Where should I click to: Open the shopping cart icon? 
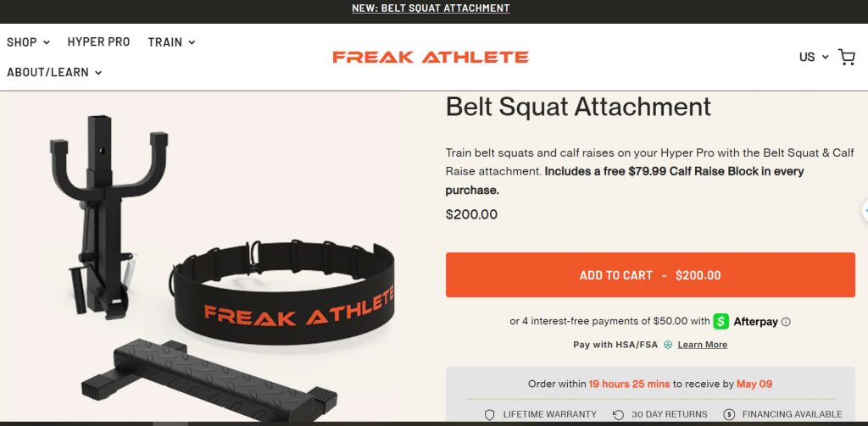(x=847, y=57)
